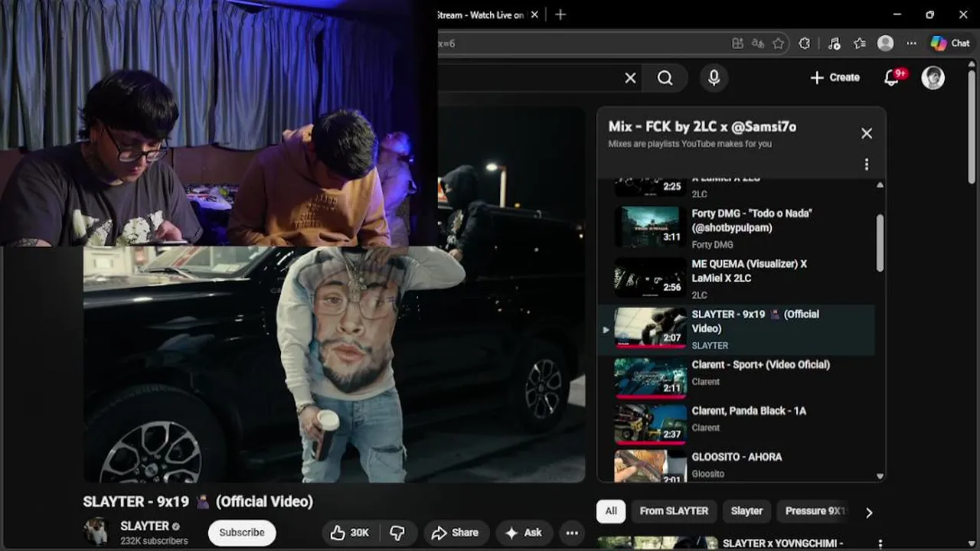Click the Create button
The height and width of the screenshot is (551, 980).
point(835,77)
